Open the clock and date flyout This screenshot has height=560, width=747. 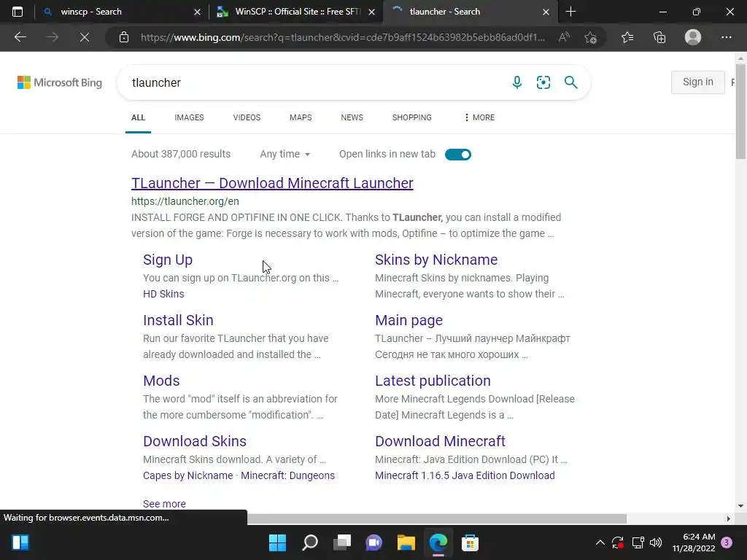point(694,542)
